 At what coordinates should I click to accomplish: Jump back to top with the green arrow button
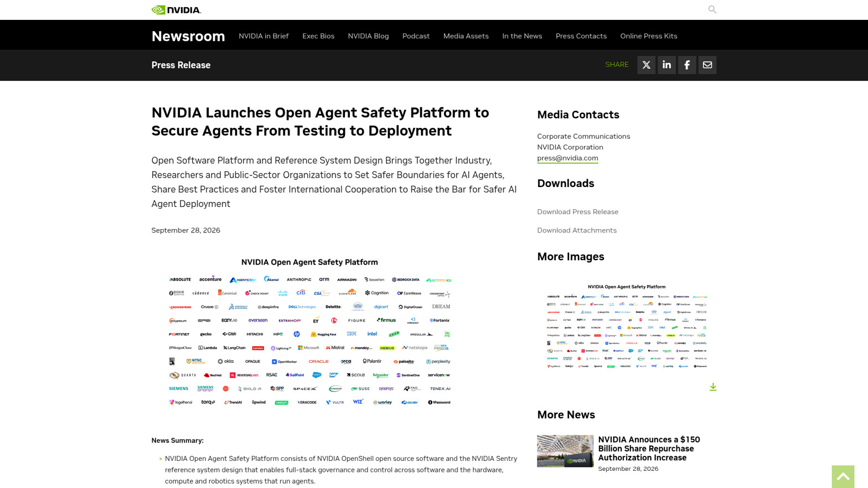coord(843,476)
